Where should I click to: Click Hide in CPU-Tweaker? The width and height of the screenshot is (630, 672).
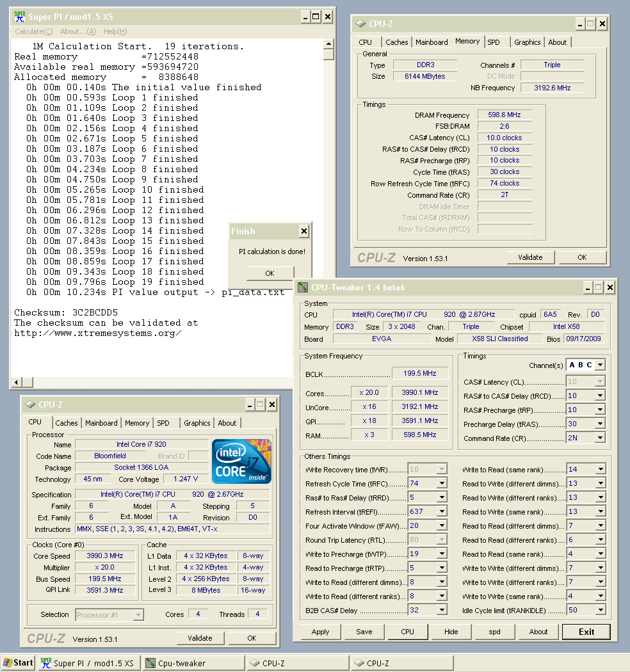coord(451,631)
